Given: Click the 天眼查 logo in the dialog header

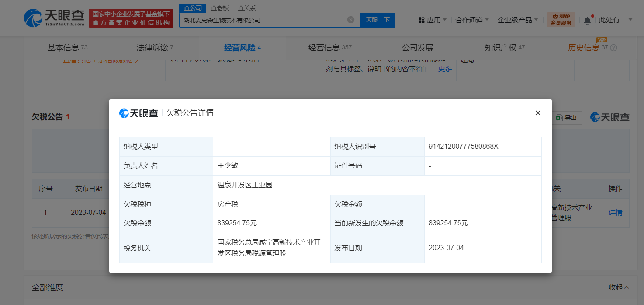Looking at the screenshot, I should tap(138, 113).
